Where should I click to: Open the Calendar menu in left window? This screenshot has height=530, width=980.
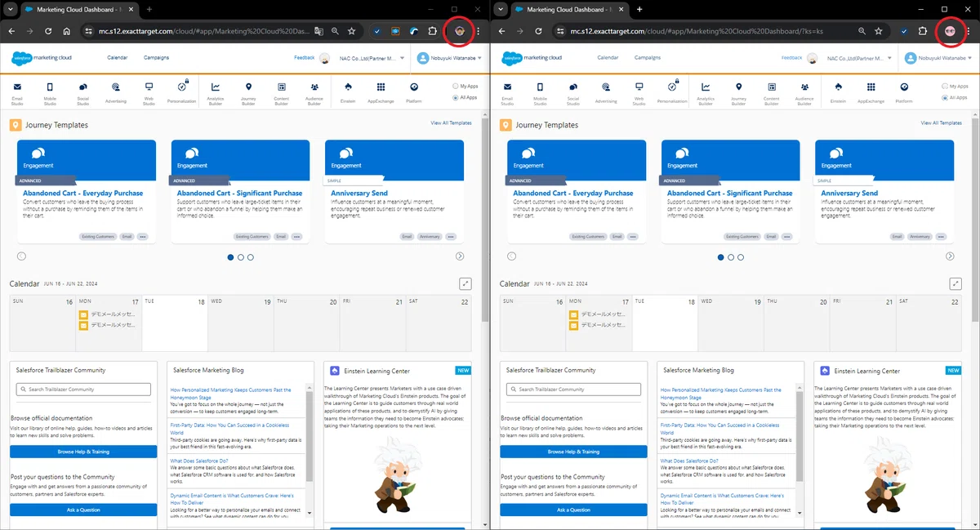(x=118, y=58)
